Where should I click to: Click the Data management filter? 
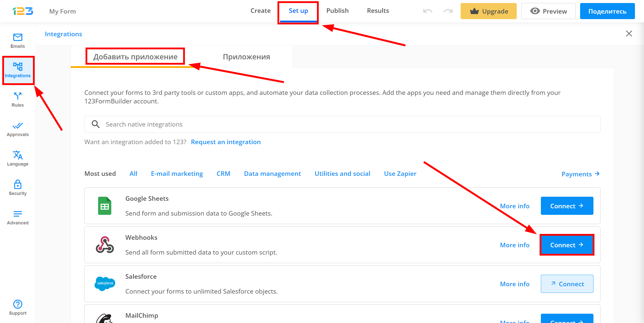(272, 173)
